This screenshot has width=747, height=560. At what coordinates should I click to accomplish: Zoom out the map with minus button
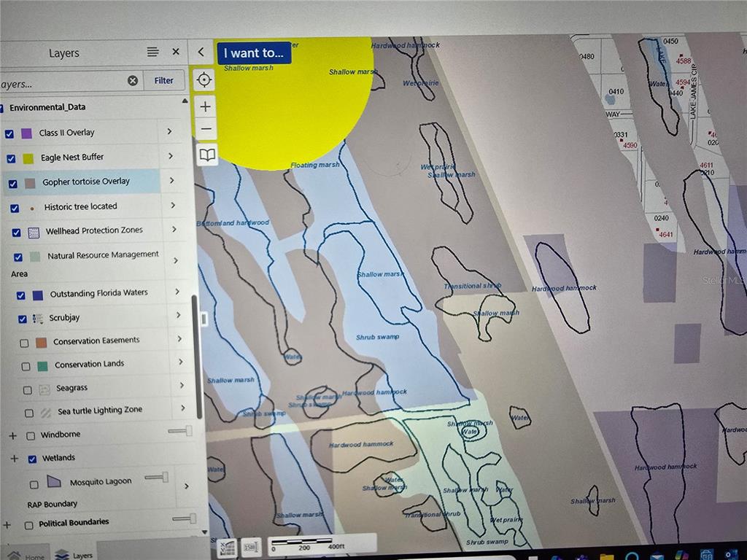pyautogui.click(x=206, y=130)
